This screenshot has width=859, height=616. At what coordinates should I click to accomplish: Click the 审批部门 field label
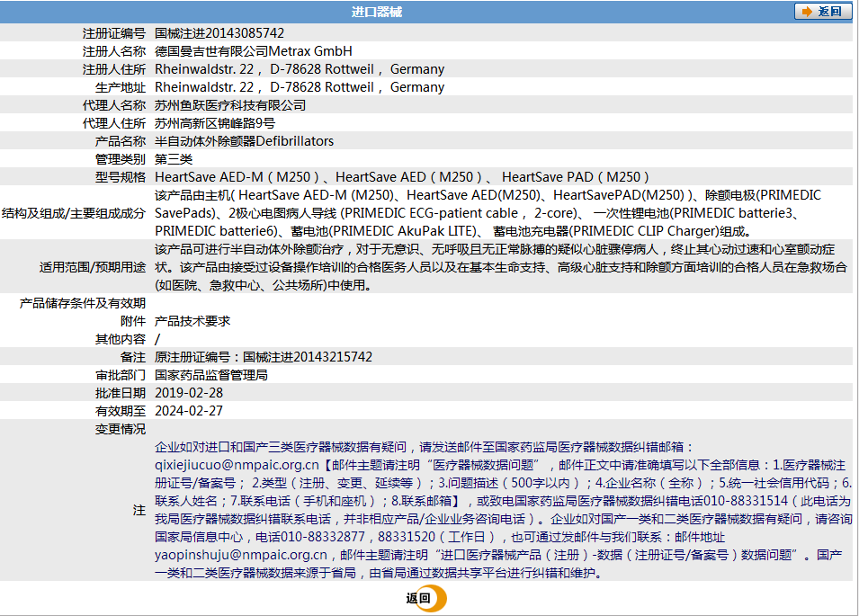pyautogui.click(x=120, y=375)
